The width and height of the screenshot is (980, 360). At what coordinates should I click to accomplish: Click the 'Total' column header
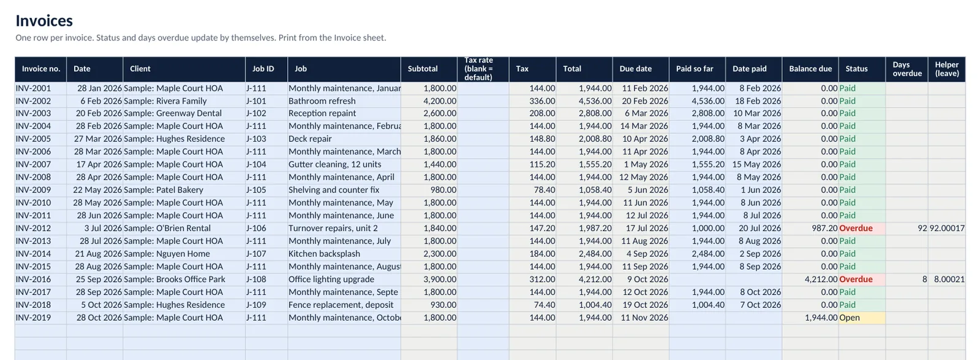point(584,69)
